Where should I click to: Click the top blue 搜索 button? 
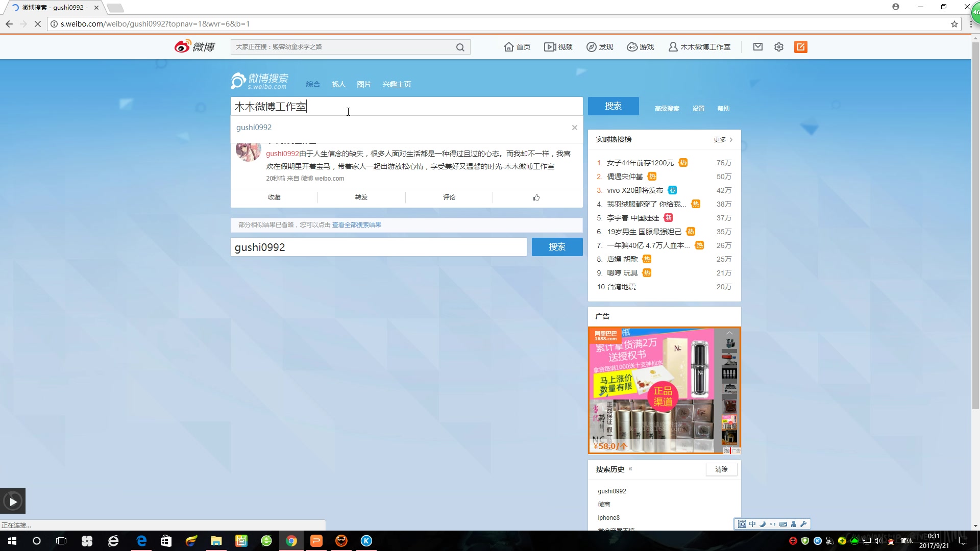tap(613, 106)
